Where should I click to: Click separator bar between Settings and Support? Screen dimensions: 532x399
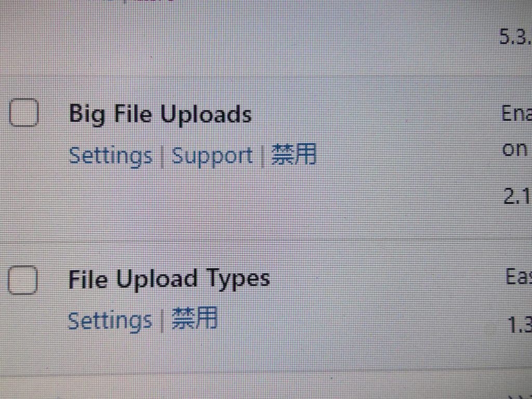pyautogui.click(x=162, y=157)
